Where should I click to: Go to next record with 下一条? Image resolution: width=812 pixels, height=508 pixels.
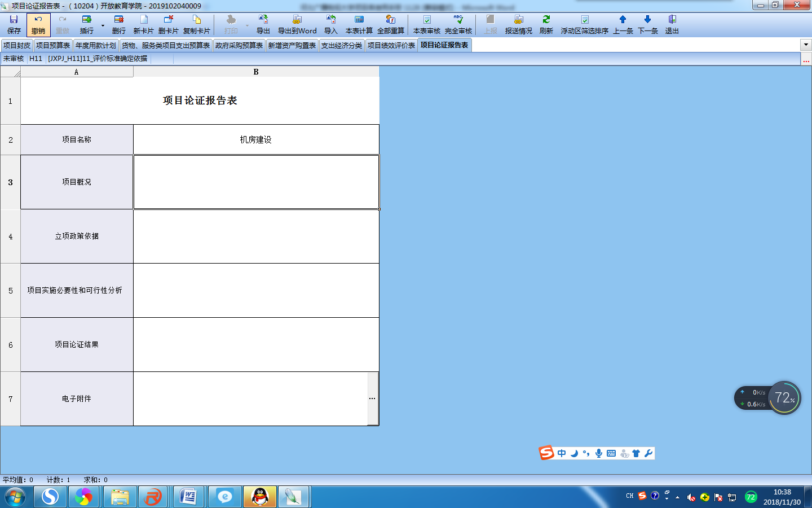[647, 25]
